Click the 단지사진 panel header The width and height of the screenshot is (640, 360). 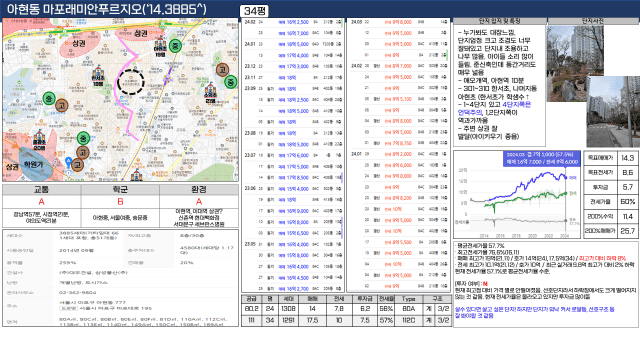click(593, 21)
